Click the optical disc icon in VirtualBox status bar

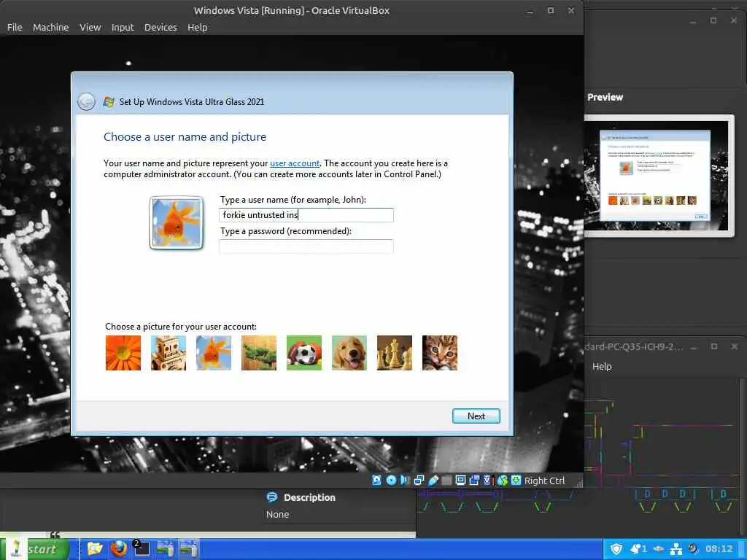tap(391, 481)
